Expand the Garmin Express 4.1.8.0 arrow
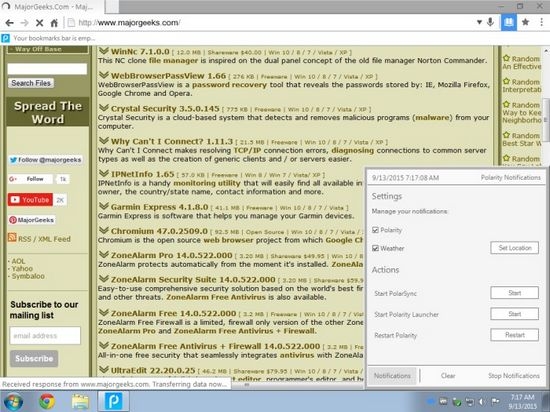 (103, 206)
